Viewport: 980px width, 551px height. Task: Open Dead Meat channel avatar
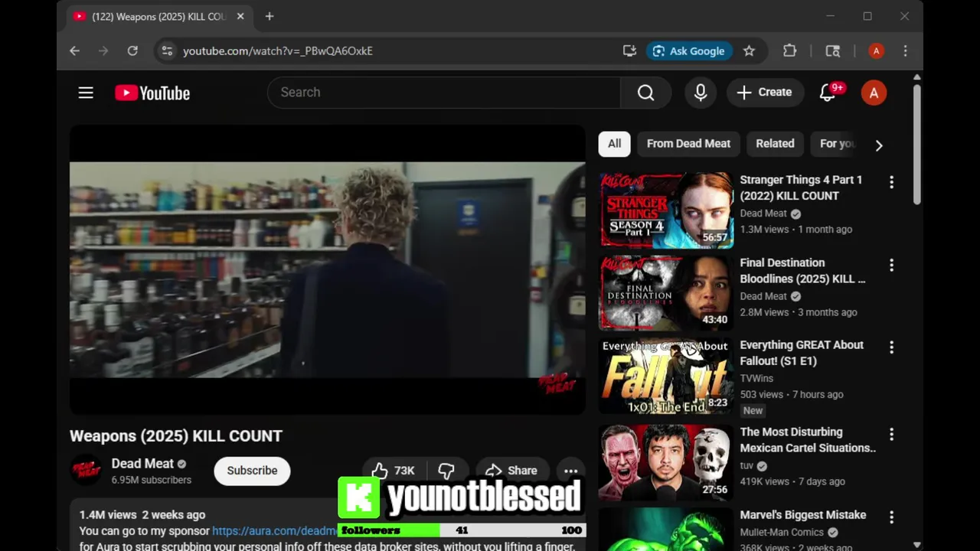coord(86,470)
